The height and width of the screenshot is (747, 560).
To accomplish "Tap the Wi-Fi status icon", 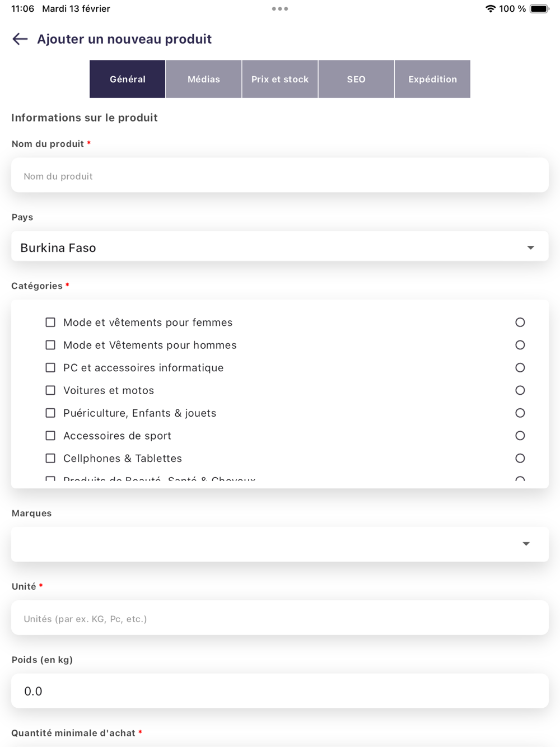I will pyautogui.click(x=491, y=9).
